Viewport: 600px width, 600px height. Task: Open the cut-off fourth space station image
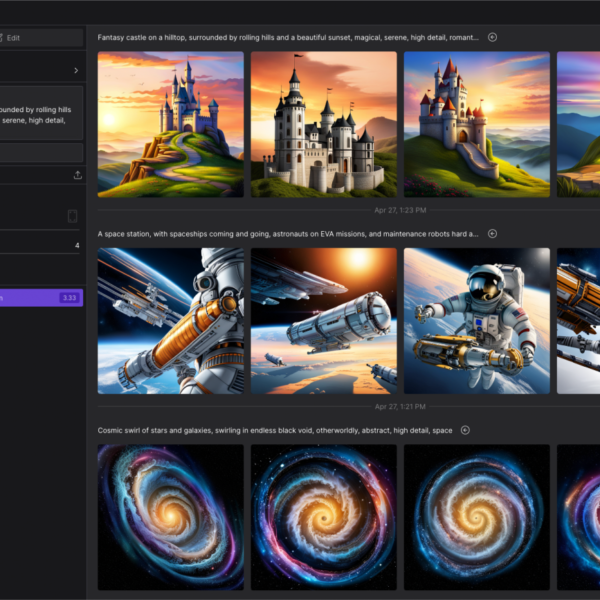pos(578,321)
